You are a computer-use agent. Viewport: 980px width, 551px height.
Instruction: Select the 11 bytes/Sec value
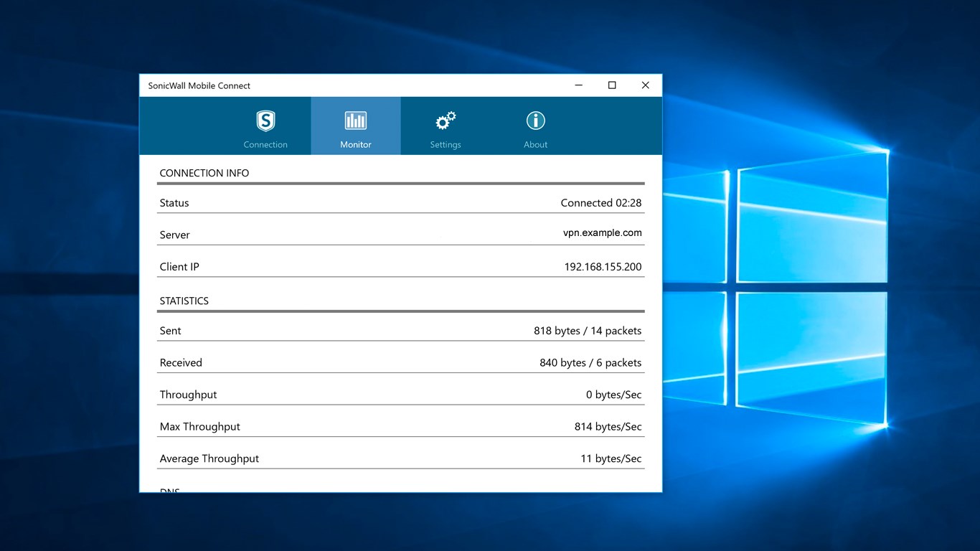tap(611, 458)
